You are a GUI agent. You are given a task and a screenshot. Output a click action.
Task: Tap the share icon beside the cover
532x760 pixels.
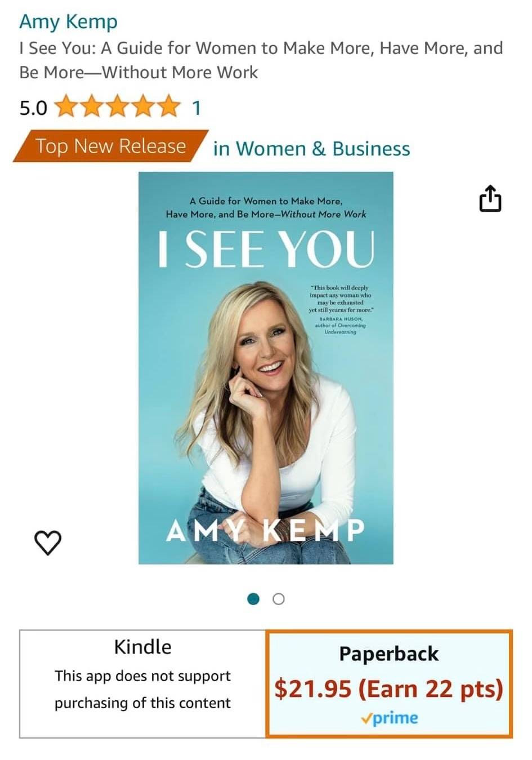coord(490,198)
